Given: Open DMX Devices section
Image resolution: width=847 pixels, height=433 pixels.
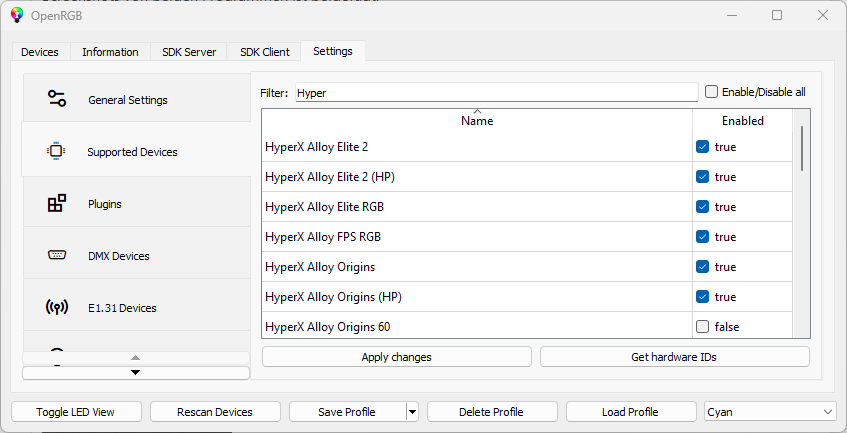Looking at the screenshot, I should pyautogui.click(x=137, y=254).
